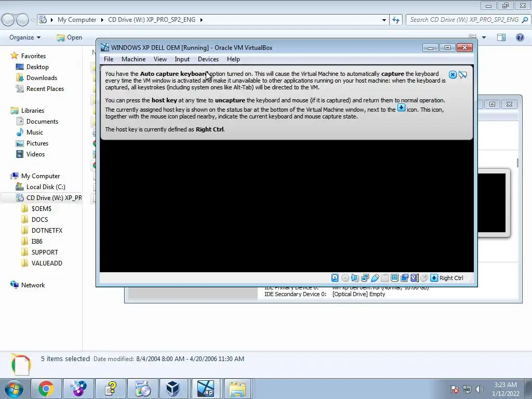Expand the arrow after XP_PRO_SP2_ENG breadcrumb
This screenshot has width=532, height=399.
tap(201, 20)
